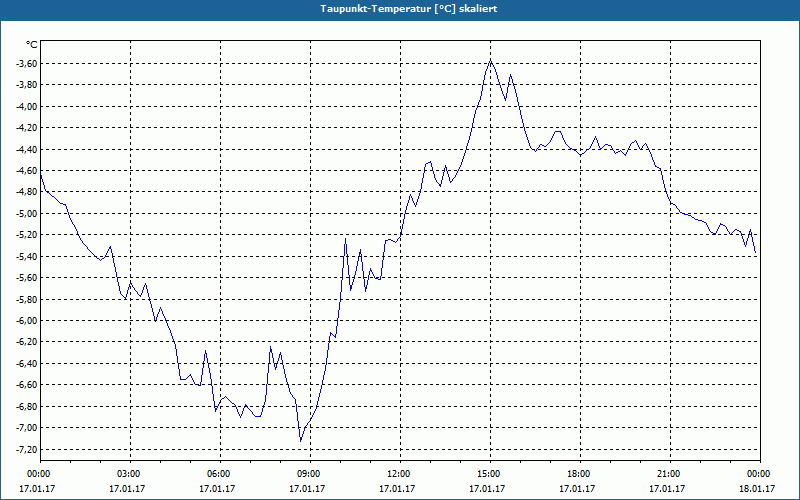The height and width of the screenshot is (500, 800).
Task: Click the -4,20 y-axis tick label
Action: pos(27,128)
